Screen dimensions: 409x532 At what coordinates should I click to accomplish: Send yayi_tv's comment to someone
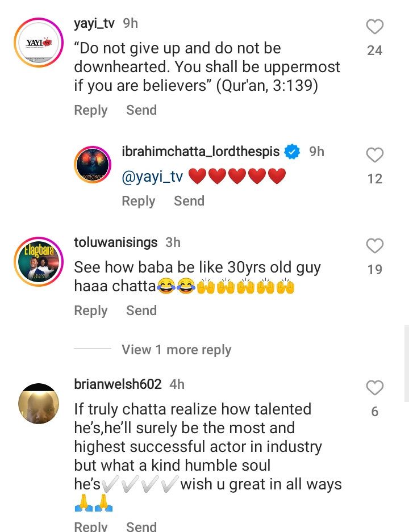point(141,110)
